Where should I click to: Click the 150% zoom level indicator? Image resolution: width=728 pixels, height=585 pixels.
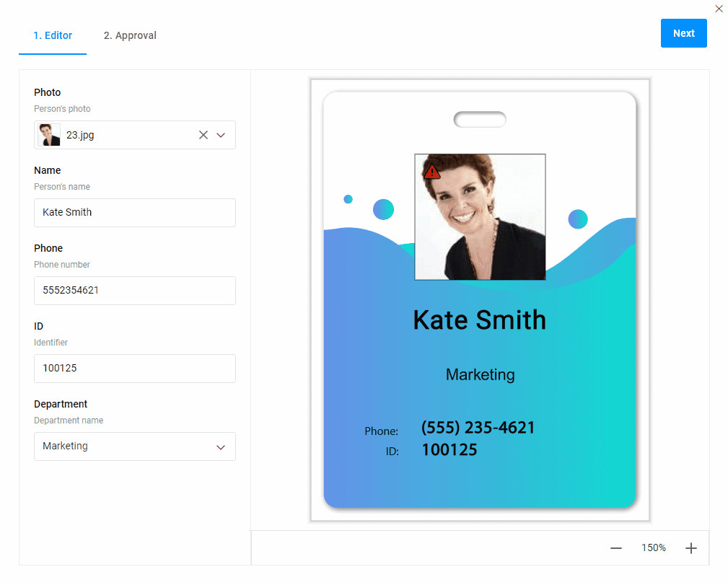click(x=653, y=547)
